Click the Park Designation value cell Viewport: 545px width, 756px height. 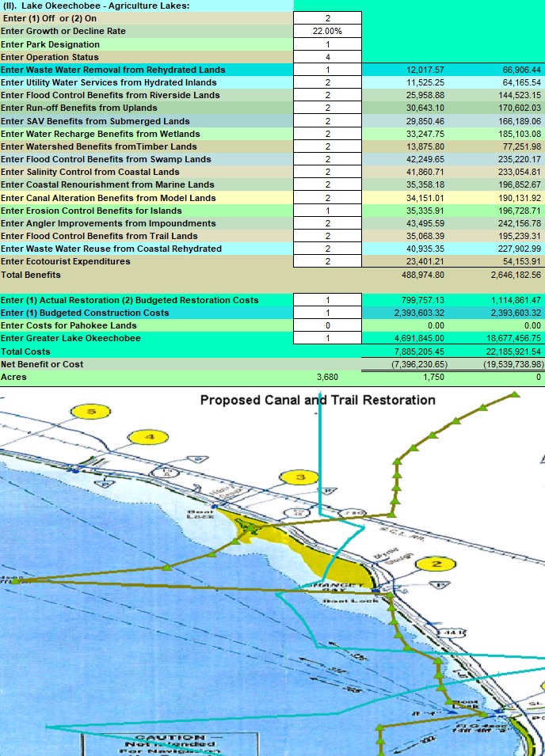[327, 44]
